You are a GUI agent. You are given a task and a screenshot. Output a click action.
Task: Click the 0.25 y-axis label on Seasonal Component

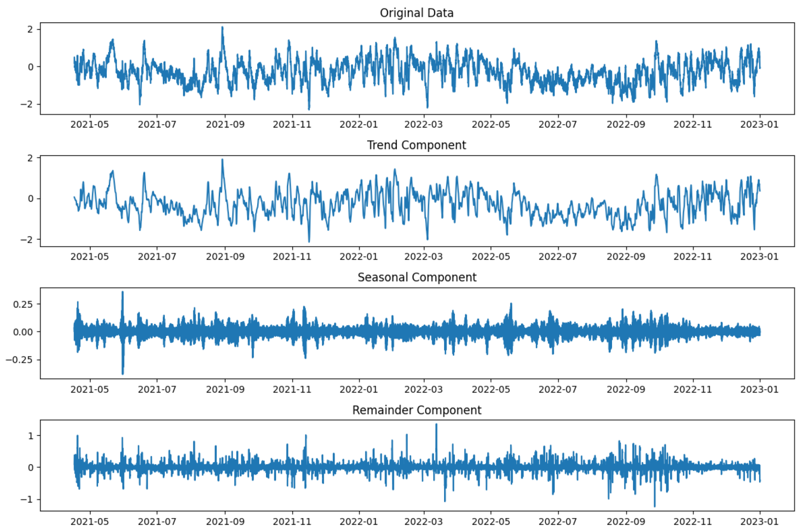[x=23, y=304]
